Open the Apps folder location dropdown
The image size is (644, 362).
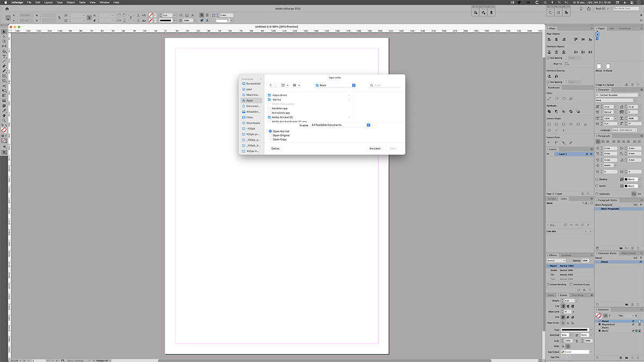[335, 85]
